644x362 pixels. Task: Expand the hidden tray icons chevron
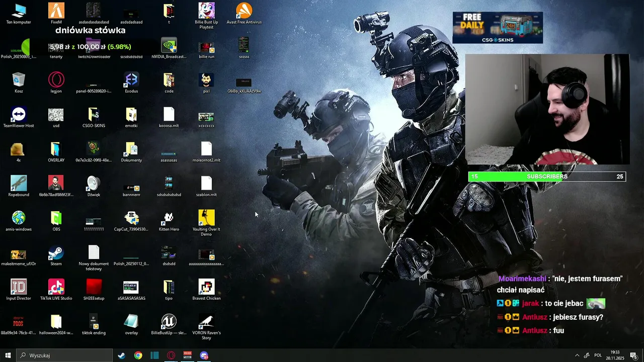click(x=577, y=355)
